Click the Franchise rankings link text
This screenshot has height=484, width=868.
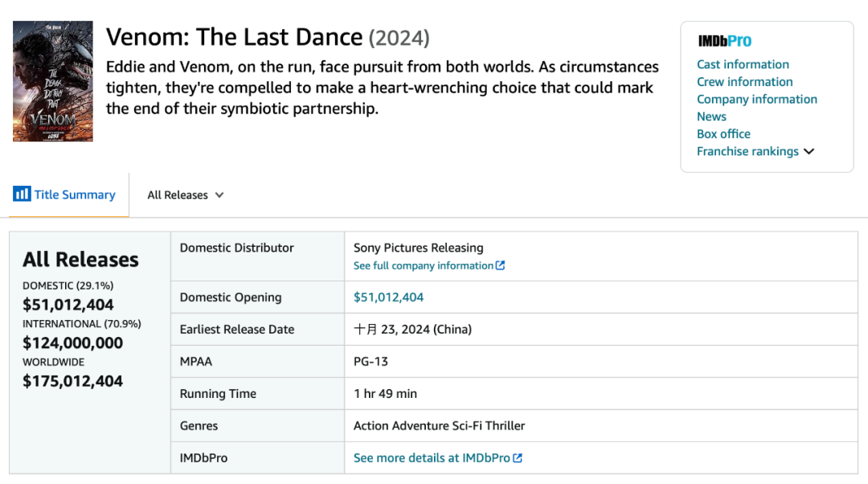(x=747, y=151)
